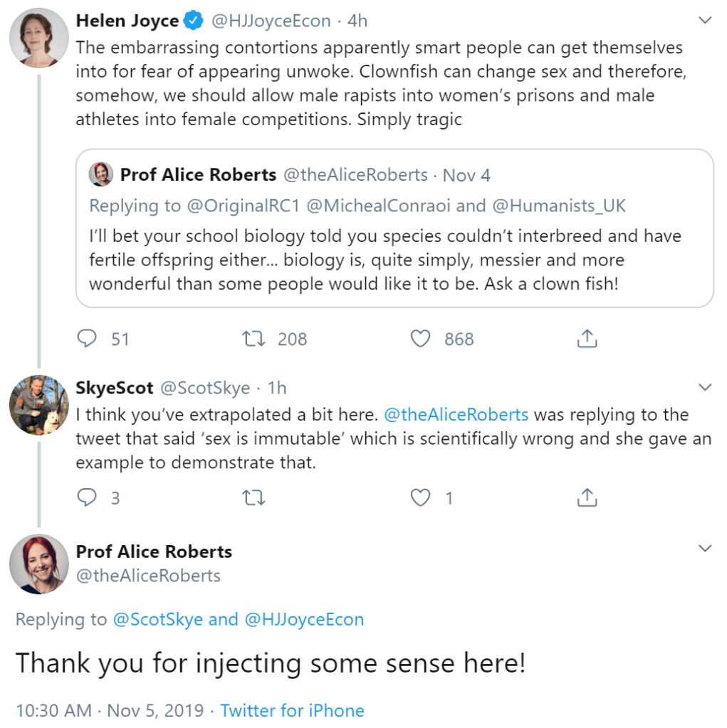
Task: Like SkyeScot's tweet
Action: pyautogui.click(x=421, y=497)
